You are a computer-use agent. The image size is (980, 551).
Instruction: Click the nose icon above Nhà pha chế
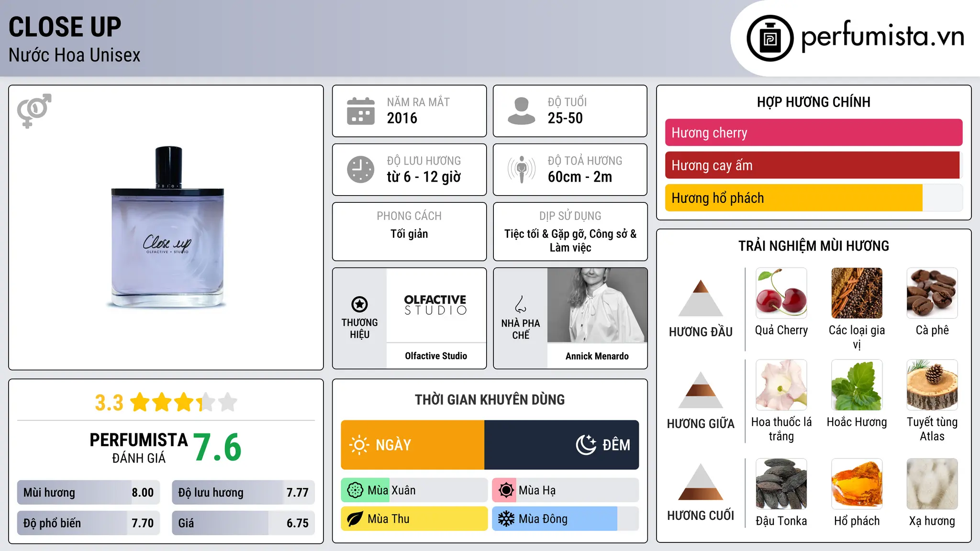521,304
